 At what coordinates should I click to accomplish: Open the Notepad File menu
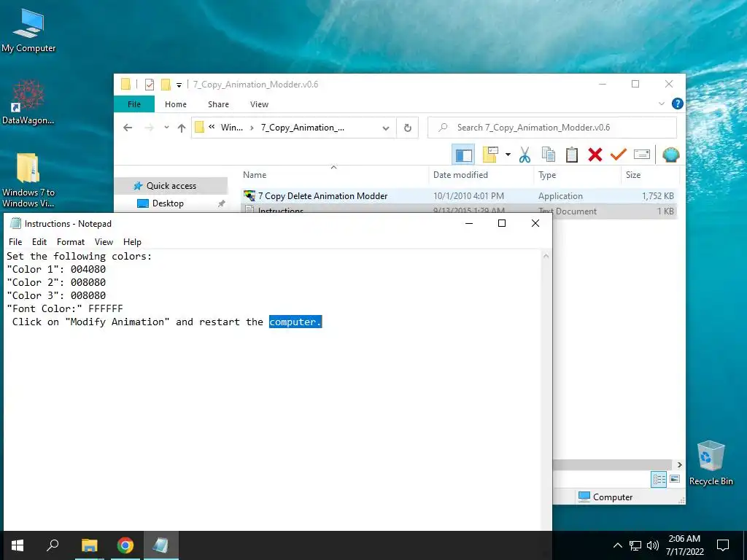click(15, 242)
